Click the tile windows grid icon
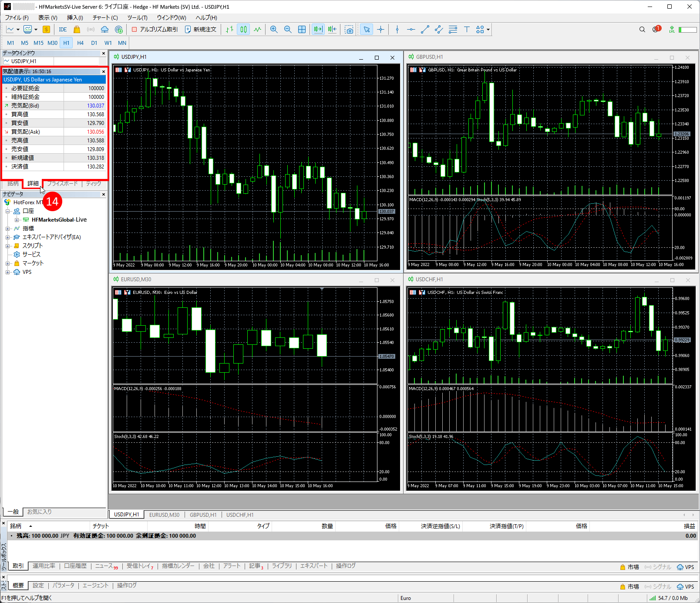The image size is (700, 603). (302, 30)
